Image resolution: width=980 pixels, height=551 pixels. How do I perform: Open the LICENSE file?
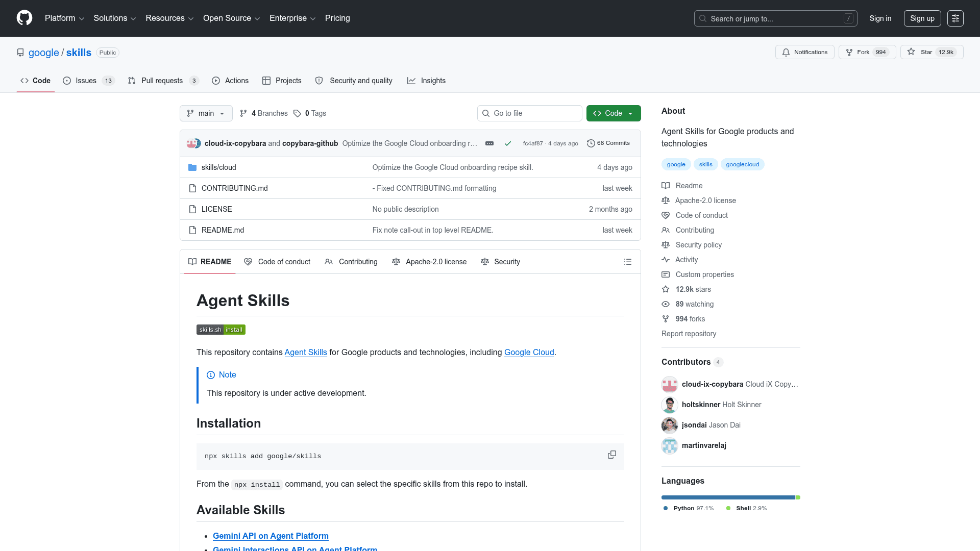click(x=216, y=209)
